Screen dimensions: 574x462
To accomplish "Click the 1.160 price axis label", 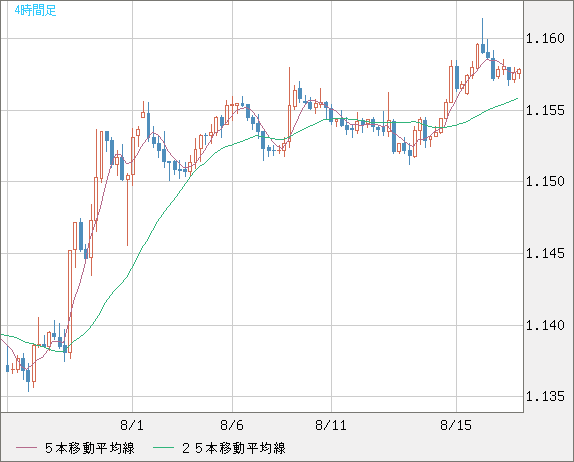I will pos(545,38).
